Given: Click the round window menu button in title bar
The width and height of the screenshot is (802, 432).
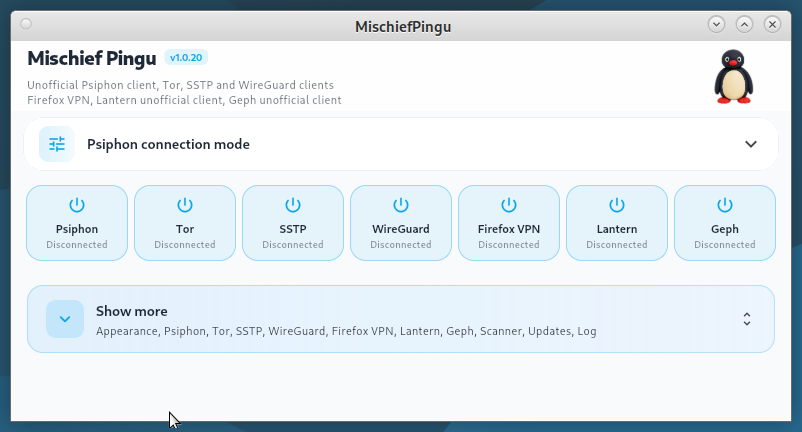Looking at the screenshot, I should [x=26, y=24].
